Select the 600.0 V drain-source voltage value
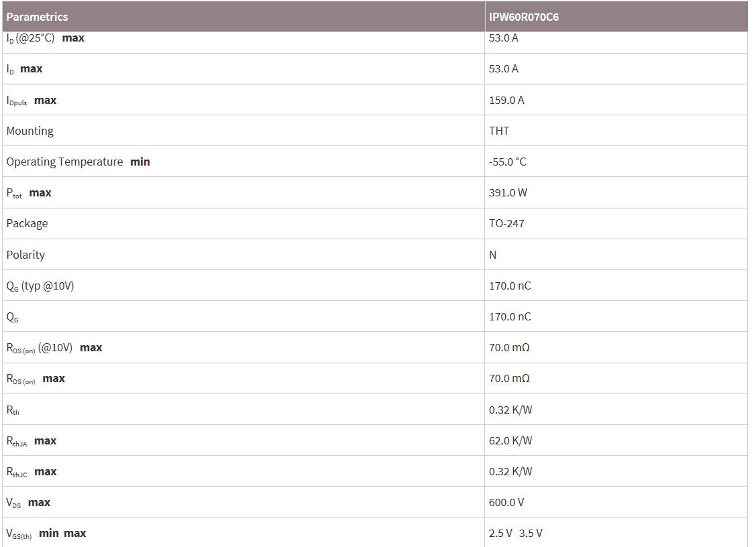This screenshot has height=547, width=756. coord(506,502)
